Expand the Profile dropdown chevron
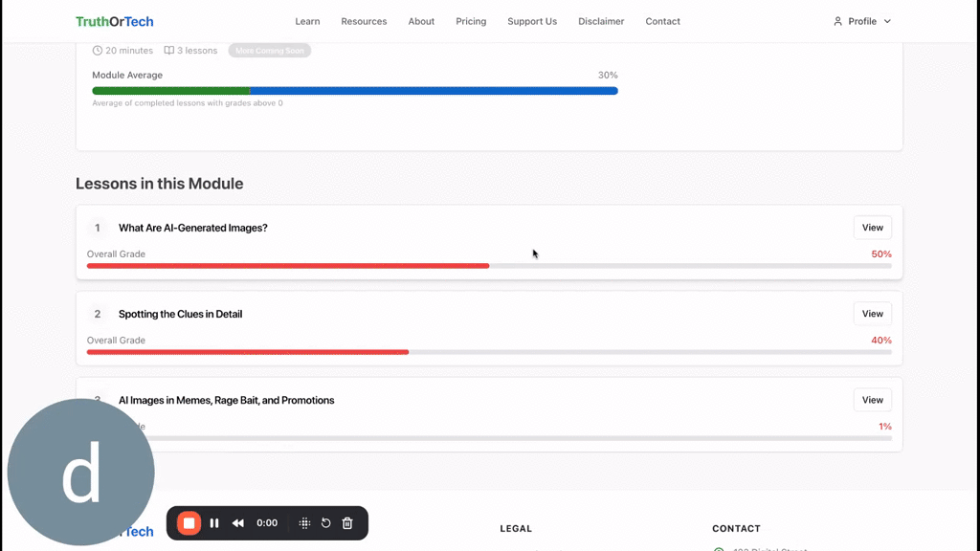 point(887,21)
